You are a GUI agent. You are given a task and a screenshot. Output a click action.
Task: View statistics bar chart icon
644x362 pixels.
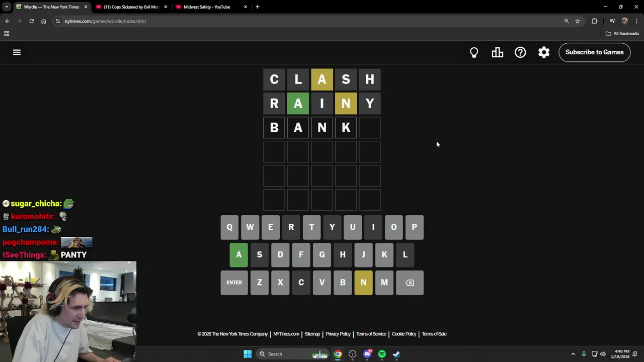[x=497, y=52]
